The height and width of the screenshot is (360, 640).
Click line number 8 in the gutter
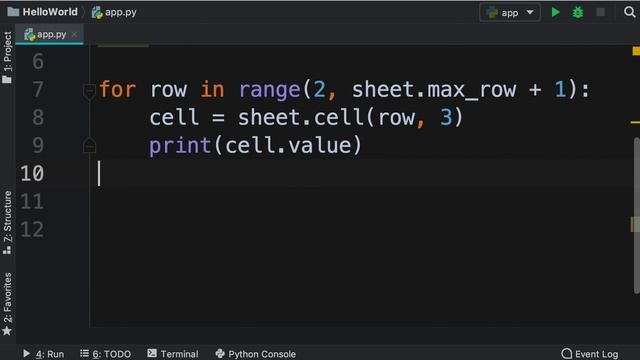(38, 118)
